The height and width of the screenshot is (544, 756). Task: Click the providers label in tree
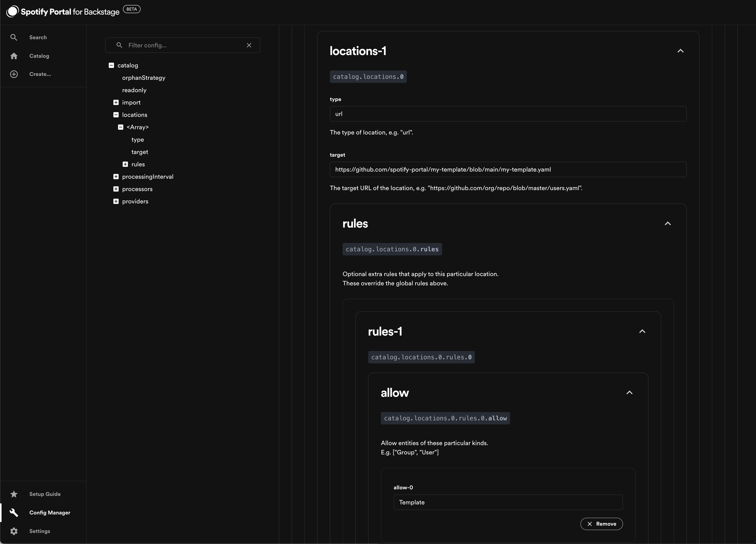click(135, 201)
